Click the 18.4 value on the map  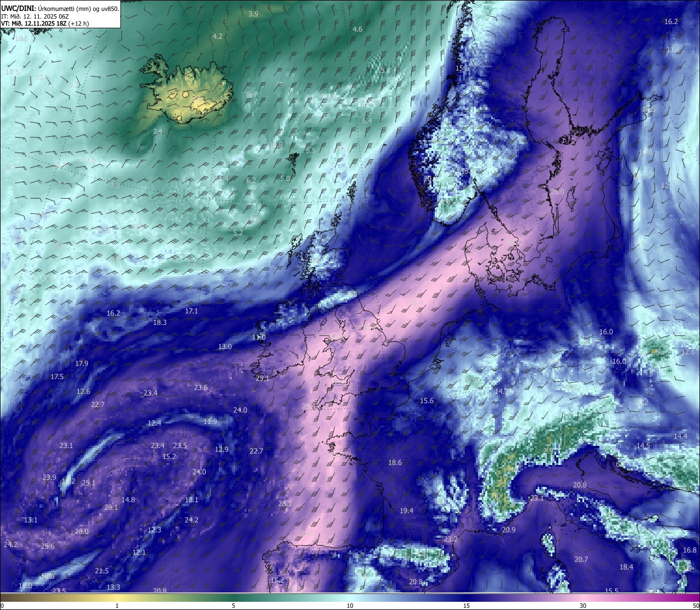(626, 567)
